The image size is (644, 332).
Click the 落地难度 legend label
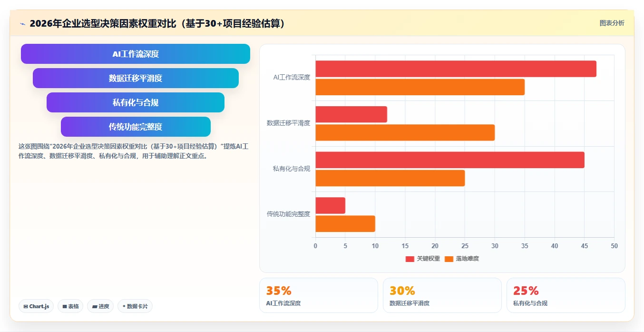click(x=468, y=259)
